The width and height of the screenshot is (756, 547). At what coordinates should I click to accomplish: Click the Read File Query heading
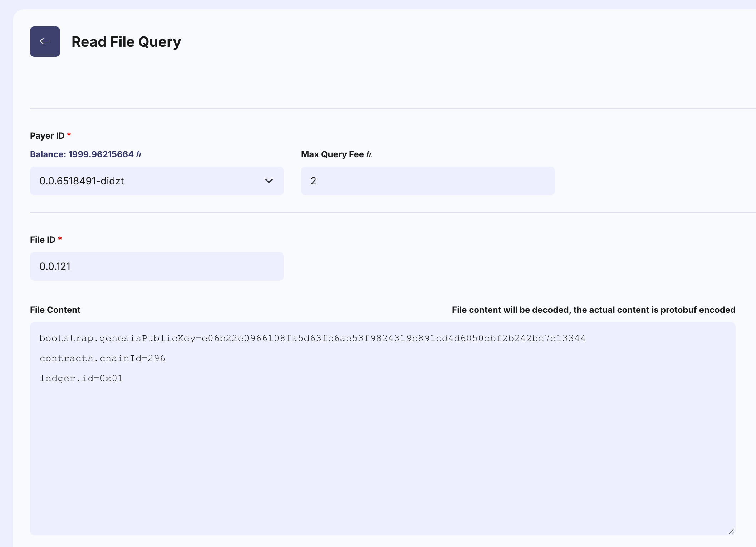[x=126, y=42]
